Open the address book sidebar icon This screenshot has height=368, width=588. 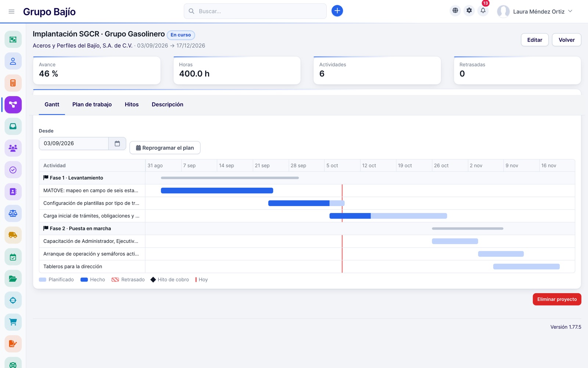tap(13, 191)
